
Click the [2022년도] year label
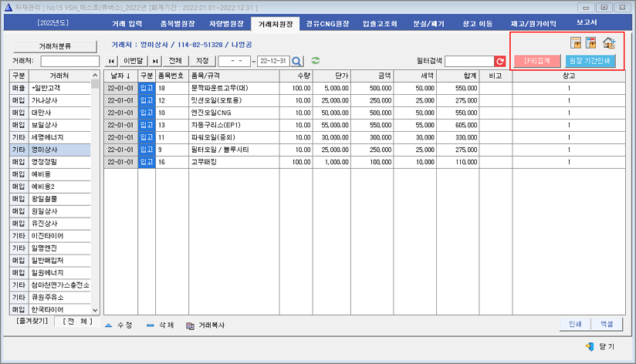[53, 22]
